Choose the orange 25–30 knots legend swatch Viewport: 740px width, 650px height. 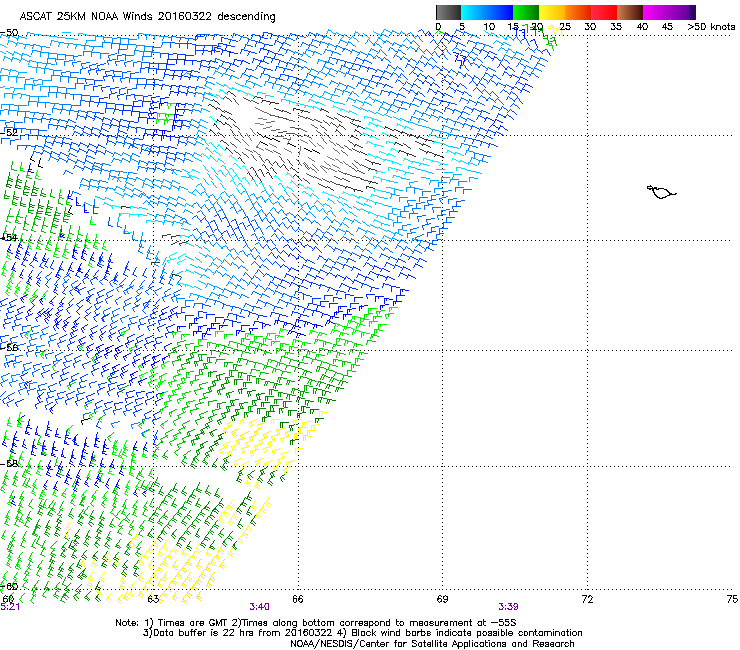(578, 12)
